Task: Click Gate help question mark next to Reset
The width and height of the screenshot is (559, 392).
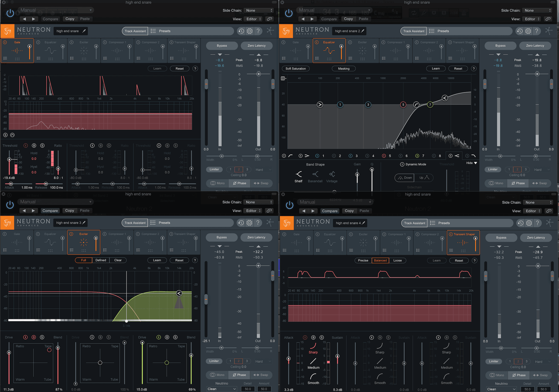Action: point(195,69)
